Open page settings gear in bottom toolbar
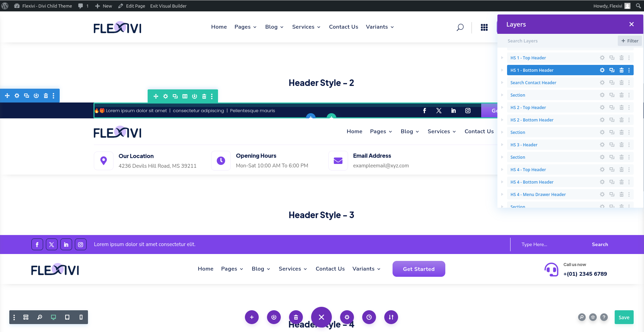This screenshot has width=644, height=332. (x=347, y=317)
